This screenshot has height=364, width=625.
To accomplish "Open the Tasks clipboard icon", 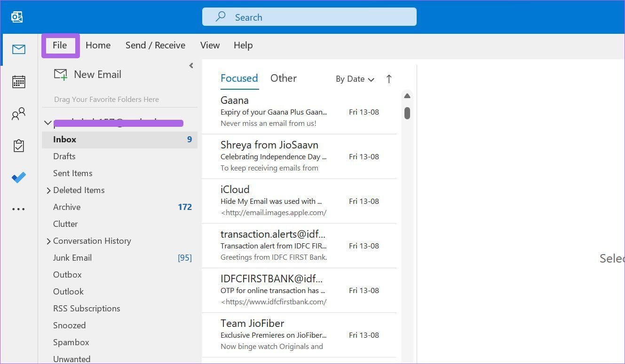I will point(19,146).
